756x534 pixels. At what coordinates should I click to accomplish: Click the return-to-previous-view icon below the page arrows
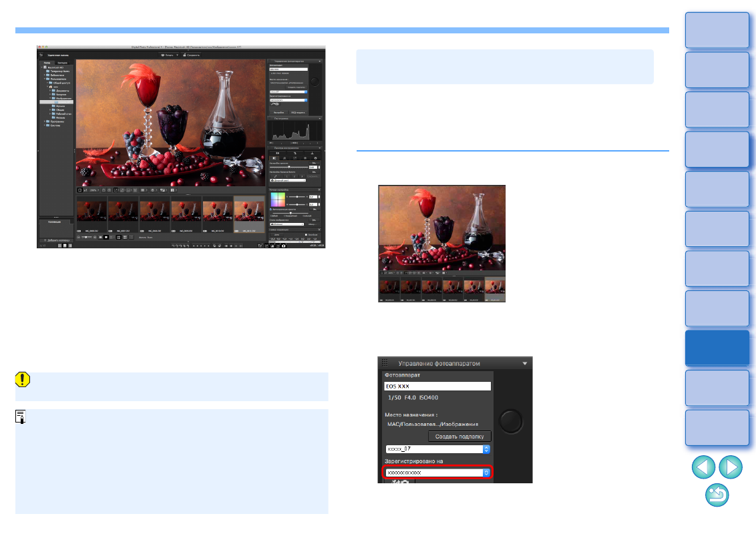(717, 495)
